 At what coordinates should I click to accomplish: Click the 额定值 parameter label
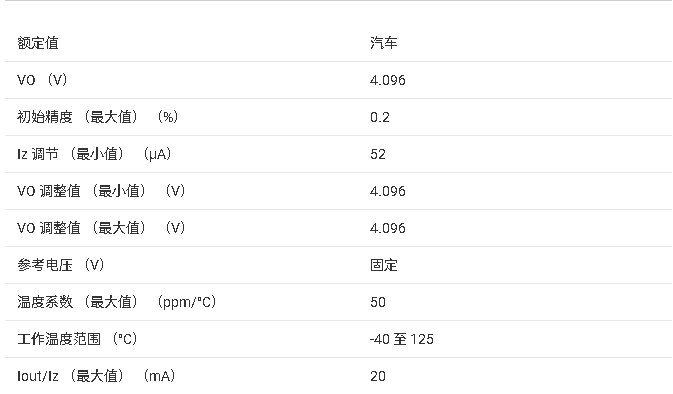pyautogui.click(x=38, y=43)
